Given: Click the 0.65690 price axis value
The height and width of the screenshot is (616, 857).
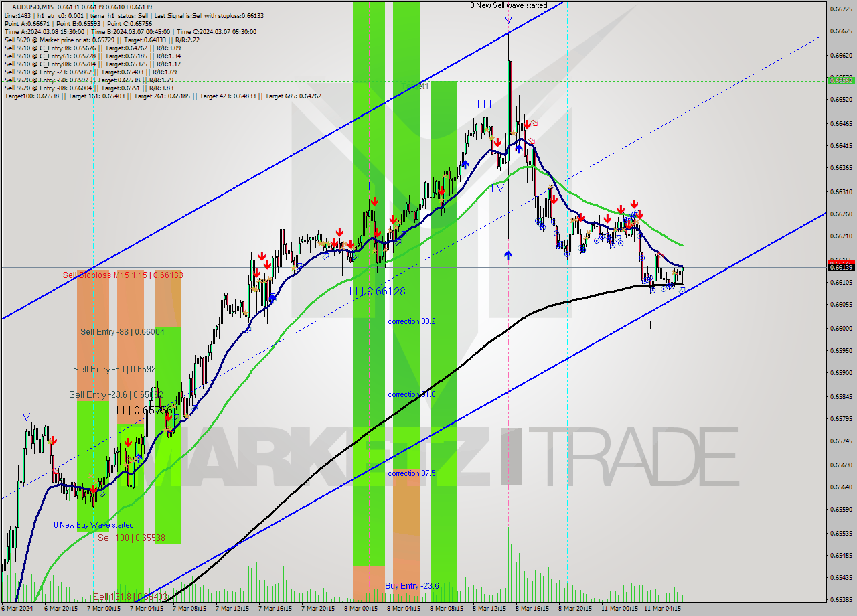Looking at the screenshot, I should tap(841, 465).
